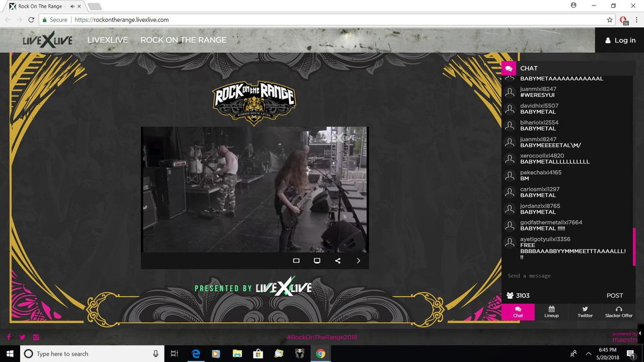This screenshot has height=362, width=644.
Task: Open Mail app from the taskbar
Action: (x=279, y=353)
